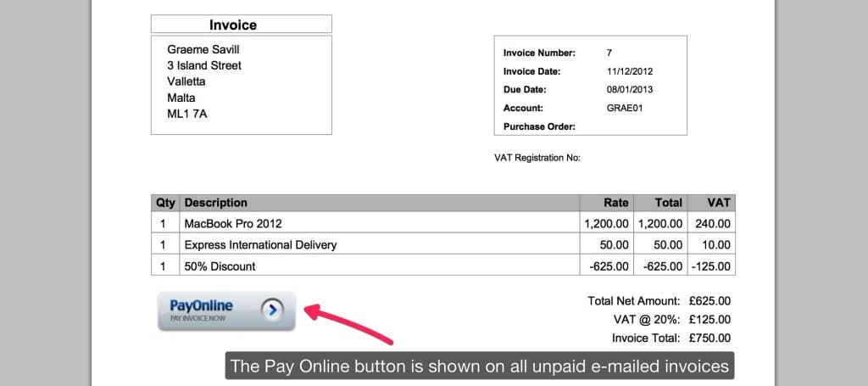Click the Invoice Number value 7
Screen dimensions: 868x386
(x=609, y=53)
